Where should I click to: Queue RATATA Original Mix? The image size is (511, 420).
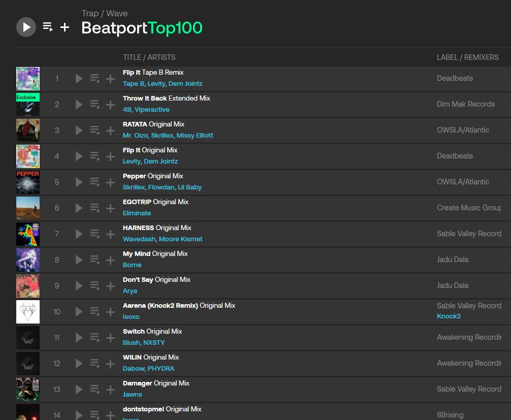click(95, 131)
